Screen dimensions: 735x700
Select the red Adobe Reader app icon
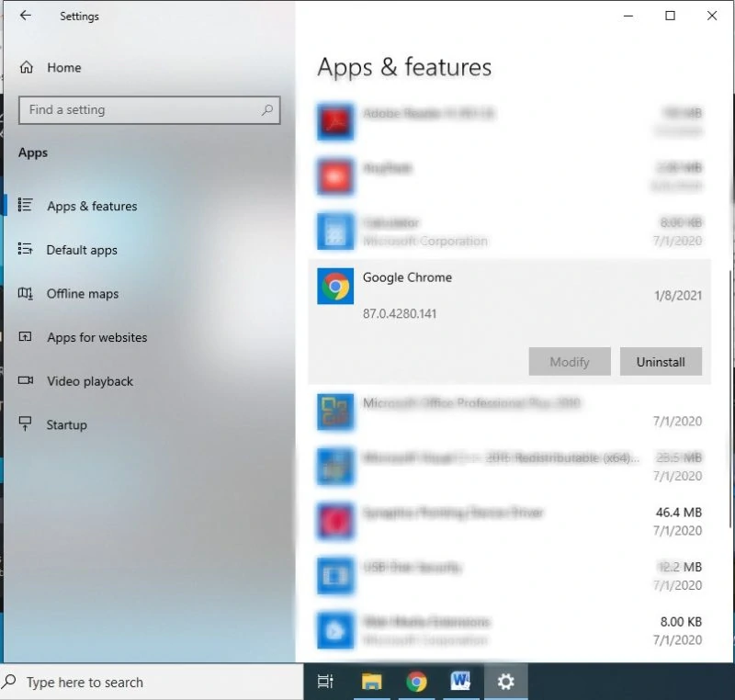click(335, 122)
